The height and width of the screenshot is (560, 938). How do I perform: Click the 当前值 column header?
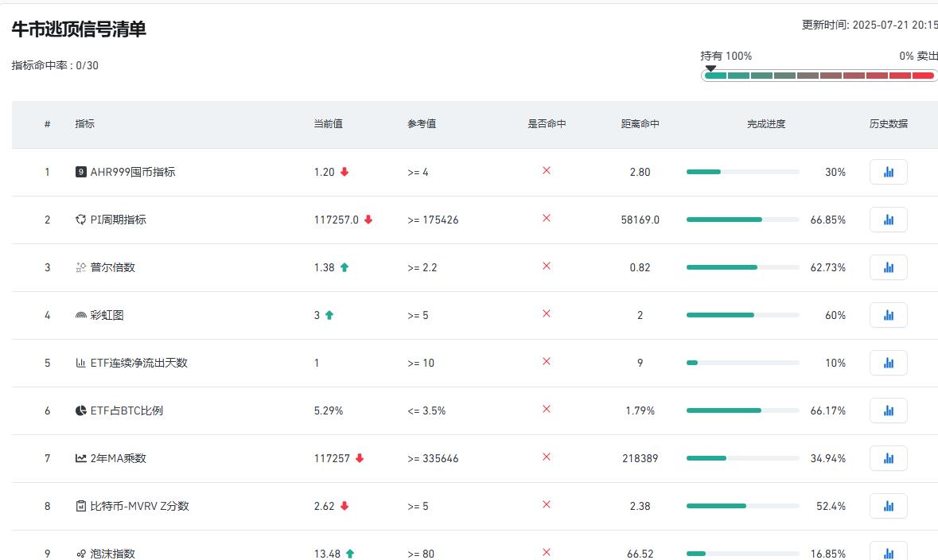pyautogui.click(x=328, y=124)
